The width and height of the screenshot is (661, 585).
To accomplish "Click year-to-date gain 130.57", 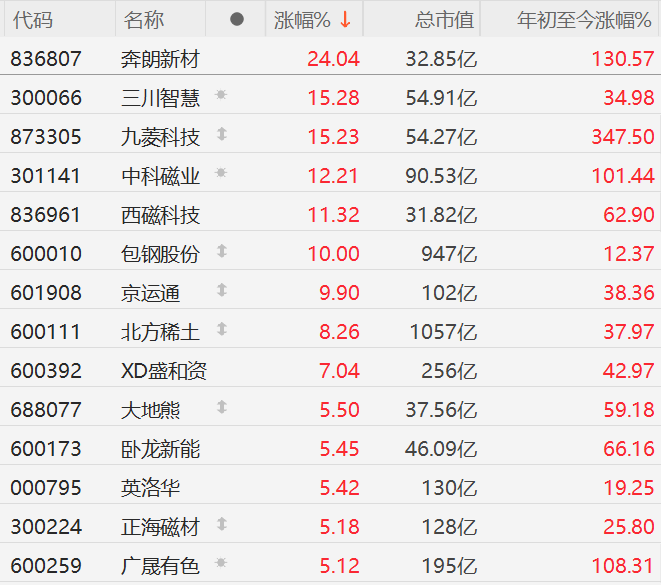I will (623, 59).
